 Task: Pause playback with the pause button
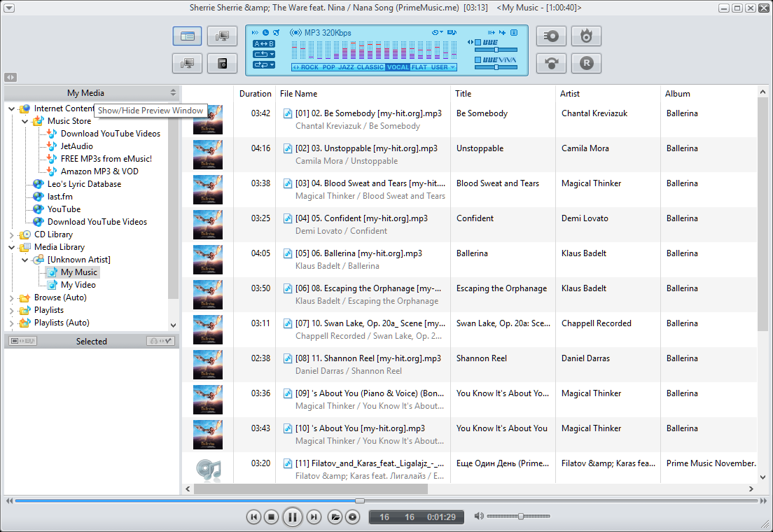click(293, 517)
